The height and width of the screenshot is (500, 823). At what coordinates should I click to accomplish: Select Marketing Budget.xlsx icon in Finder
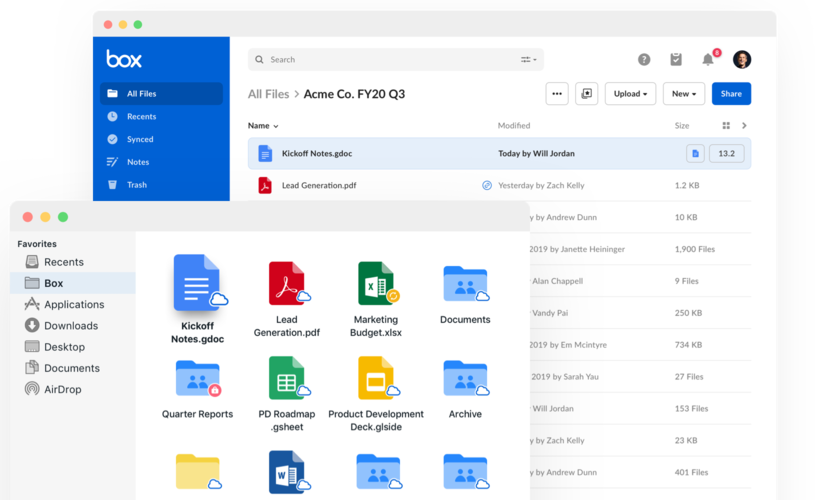point(376,284)
